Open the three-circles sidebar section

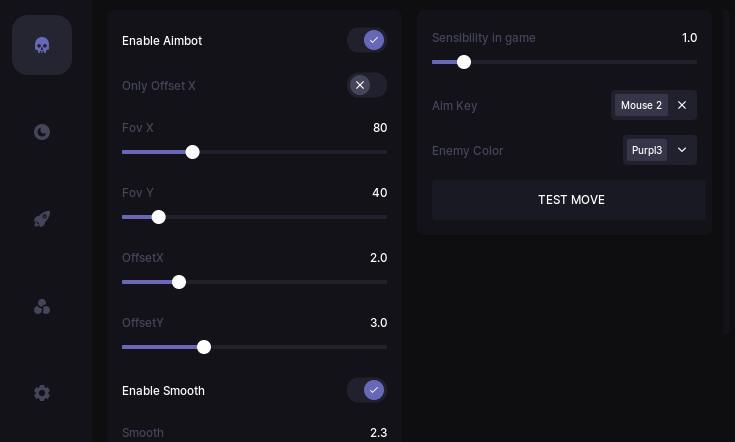point(42,306)
